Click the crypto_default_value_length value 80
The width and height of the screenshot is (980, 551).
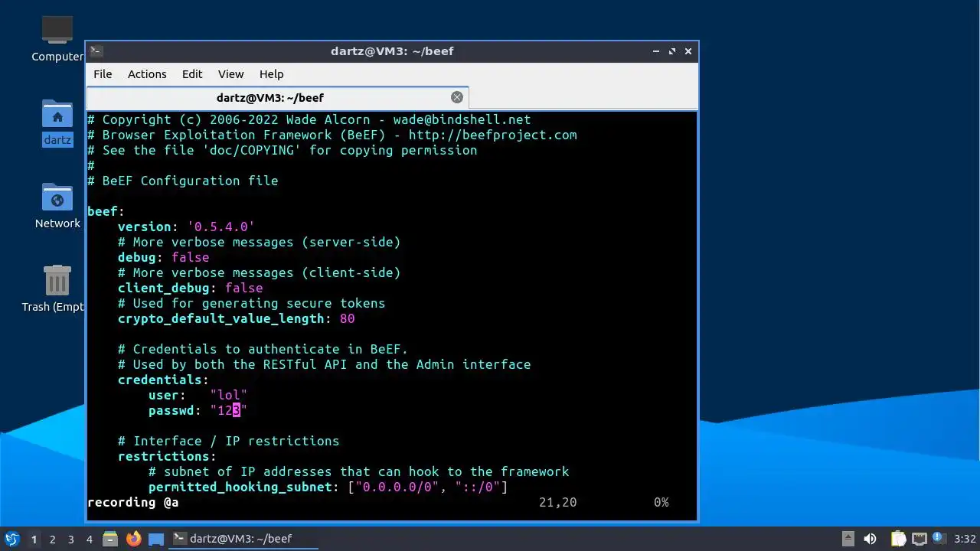point(348,318)
